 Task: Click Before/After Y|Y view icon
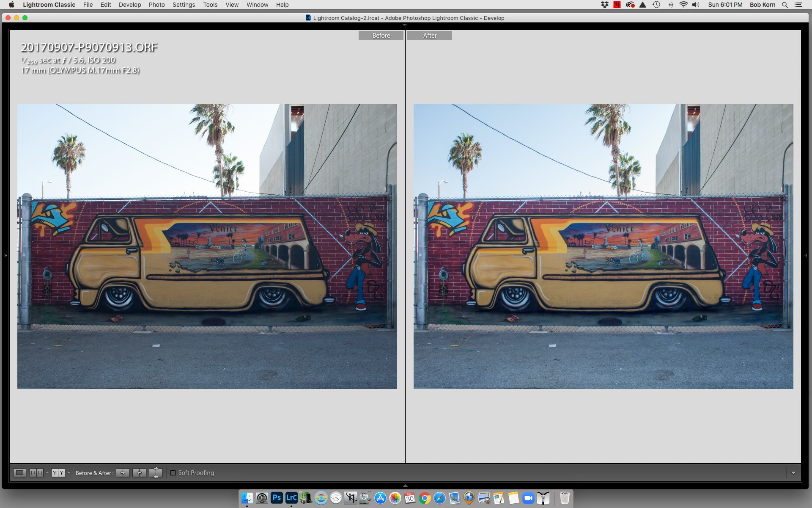58,472
